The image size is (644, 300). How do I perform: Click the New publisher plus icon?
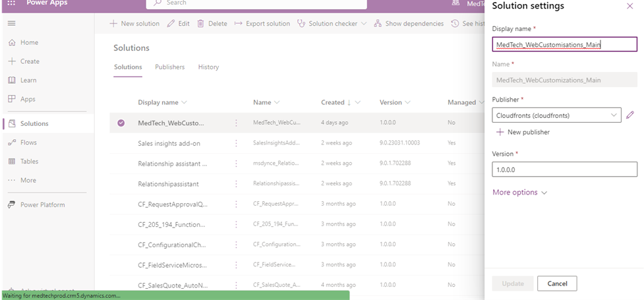(x=500, y=132)
